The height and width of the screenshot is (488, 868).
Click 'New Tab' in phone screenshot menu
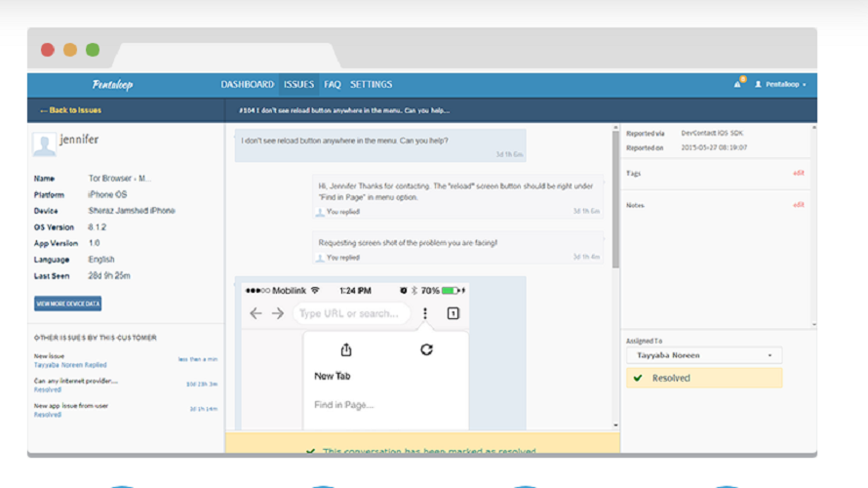[x=333, y=376]
